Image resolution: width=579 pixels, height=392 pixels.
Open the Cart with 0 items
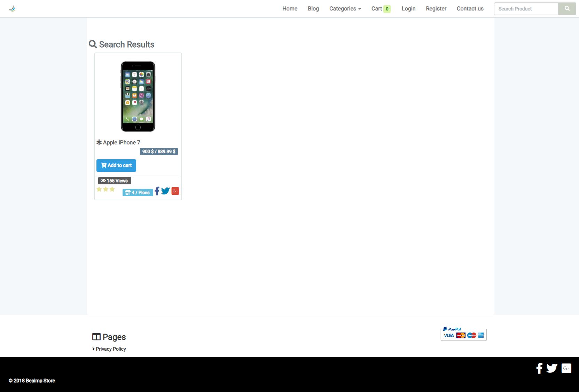(x=381, y=9)
